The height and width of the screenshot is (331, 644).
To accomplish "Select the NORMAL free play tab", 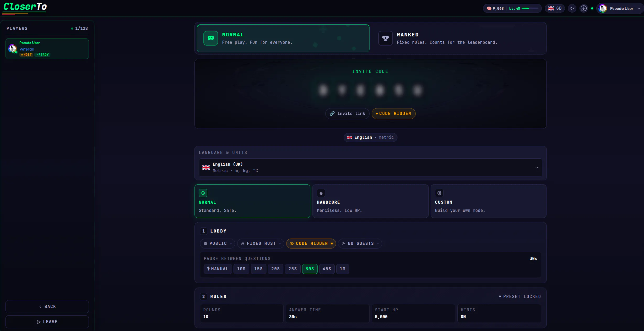I will point(283,38).
